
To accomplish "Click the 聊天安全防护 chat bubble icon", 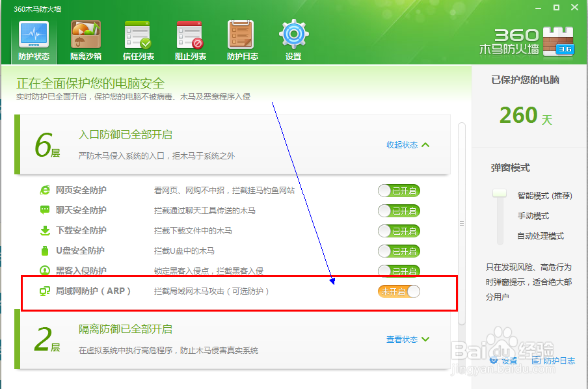I will click(x=45, y=210).
